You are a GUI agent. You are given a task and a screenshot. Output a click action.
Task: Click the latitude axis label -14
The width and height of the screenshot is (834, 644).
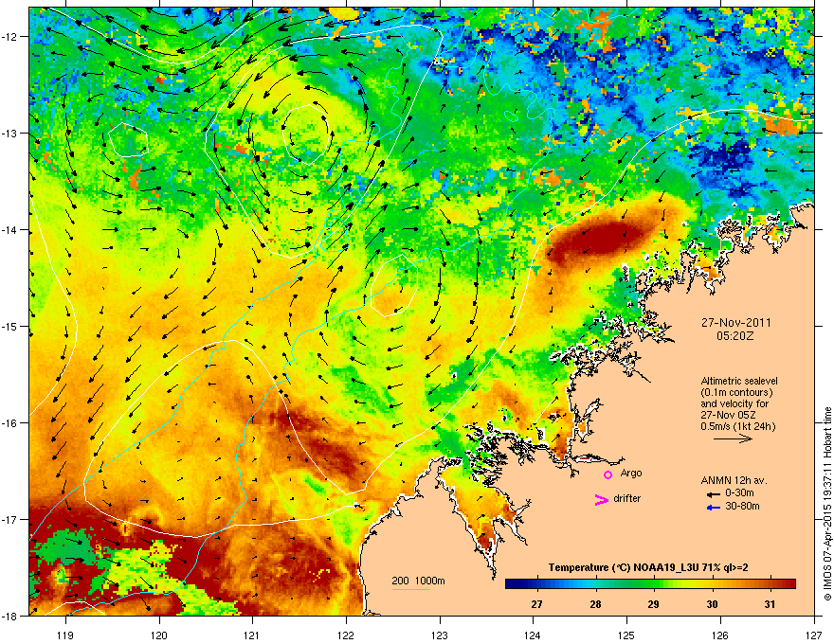click(x=9, y=229)
